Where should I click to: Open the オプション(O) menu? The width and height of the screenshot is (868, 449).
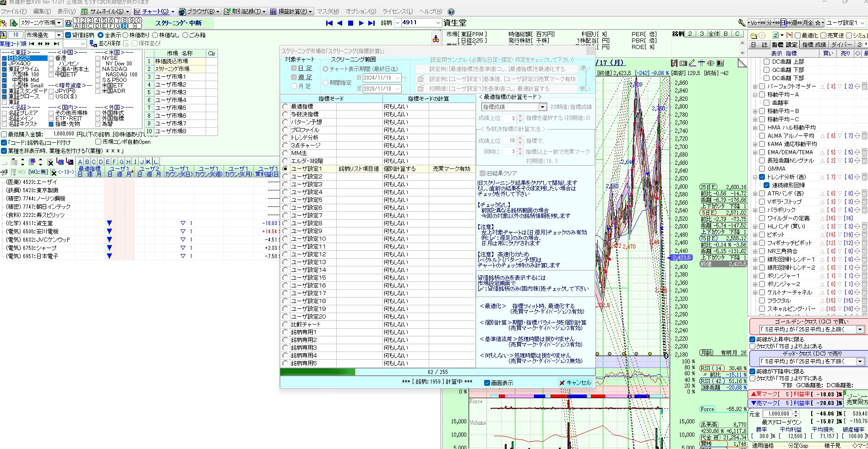point(360,11)
